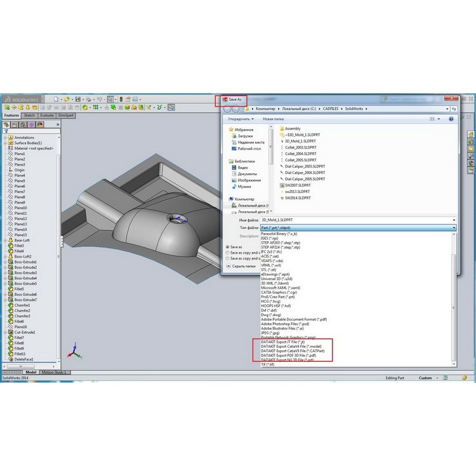476x476 pixels.
Task: Click the Rebuild traffic light icon
Action: pyautogui.click(x=121, y=99)
